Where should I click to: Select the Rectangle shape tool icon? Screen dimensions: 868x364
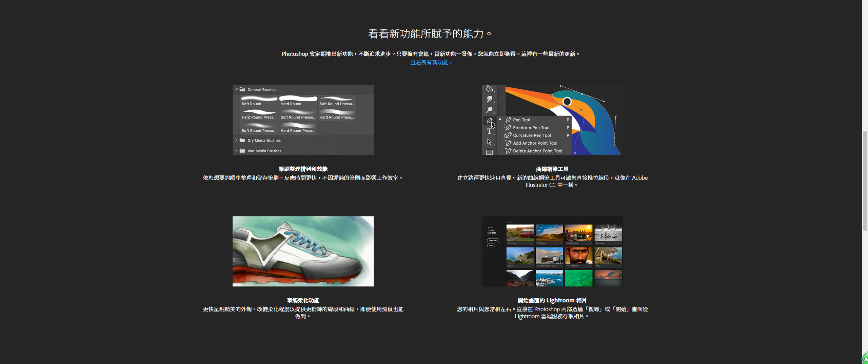click(489, 152)
